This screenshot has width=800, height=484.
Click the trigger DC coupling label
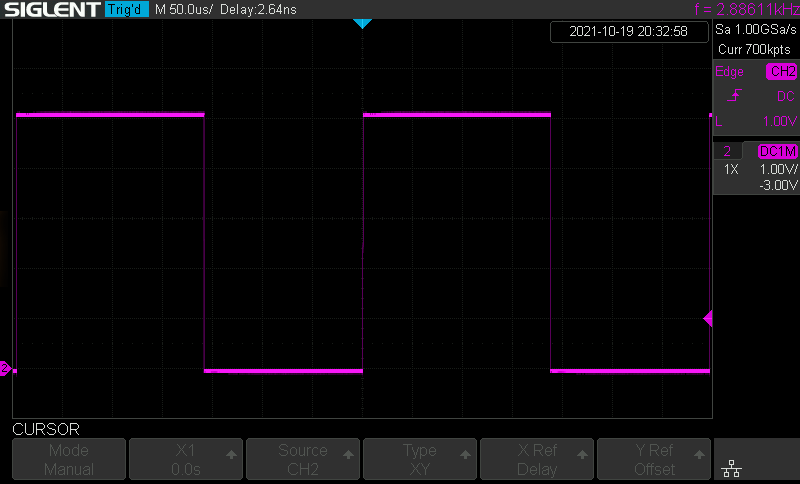coord(786,96)
